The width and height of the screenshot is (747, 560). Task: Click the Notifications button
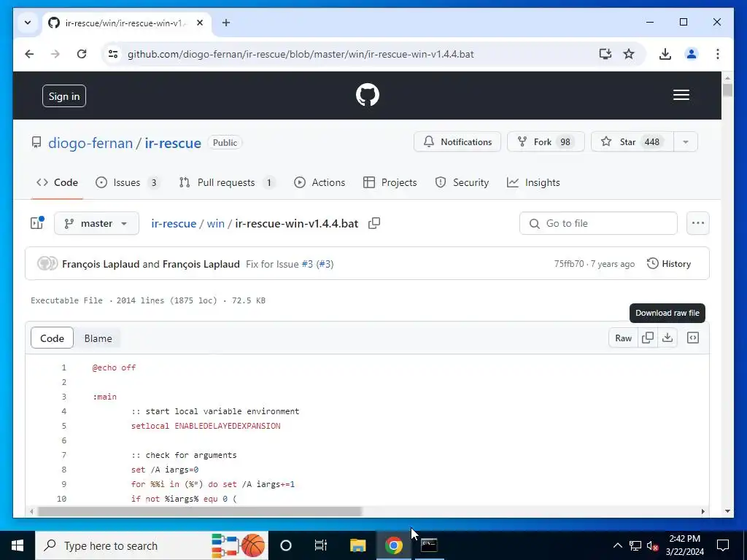coord(457,142)
